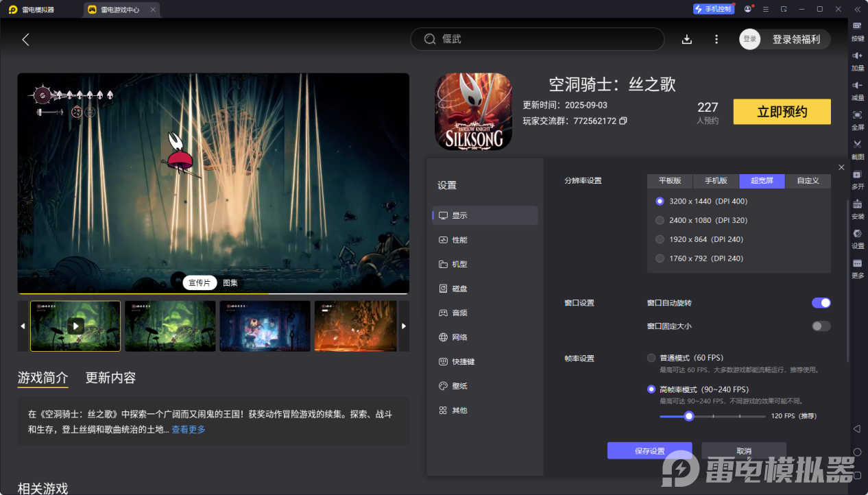
Task: Close the 雷电游戏中心 tab
Action: point(152,10)
